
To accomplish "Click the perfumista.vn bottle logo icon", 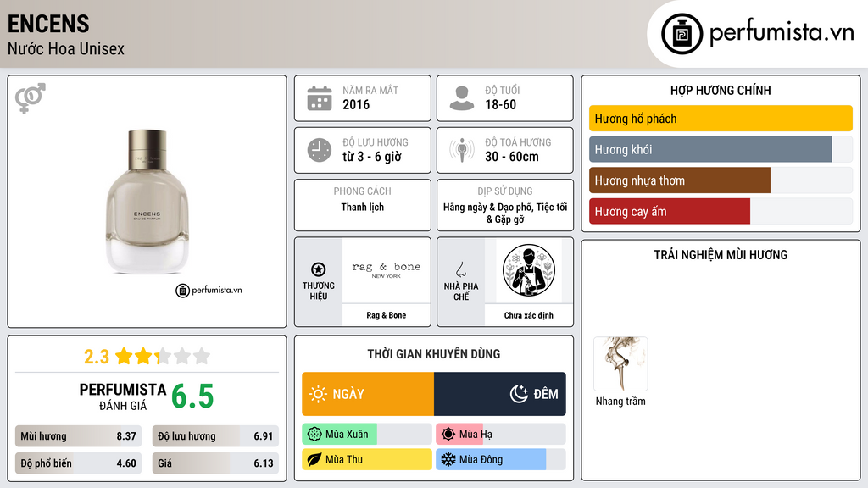I will 682,34.
